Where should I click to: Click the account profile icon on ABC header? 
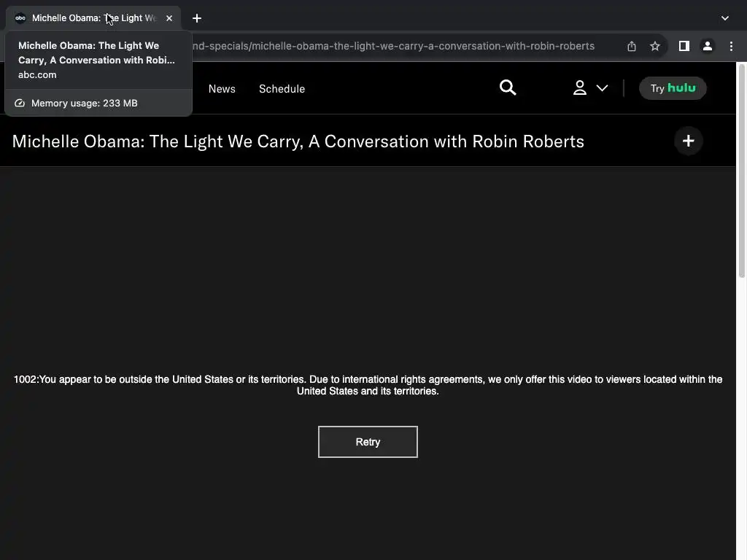tap(579, 88)
